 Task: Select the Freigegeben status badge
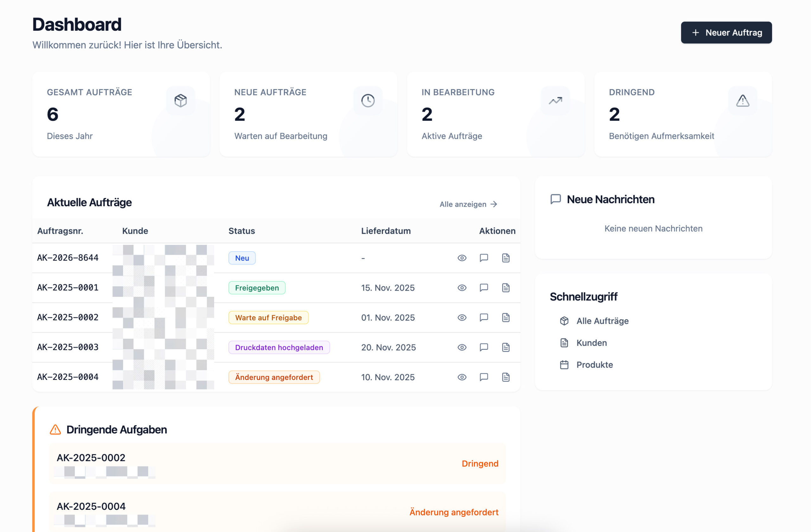point(257,288)
